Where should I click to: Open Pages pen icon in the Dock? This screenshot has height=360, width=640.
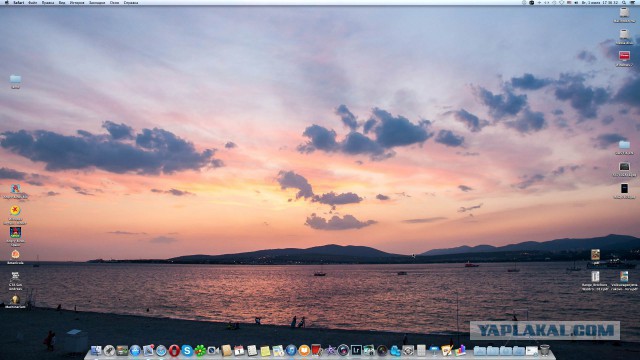(447, 350)
